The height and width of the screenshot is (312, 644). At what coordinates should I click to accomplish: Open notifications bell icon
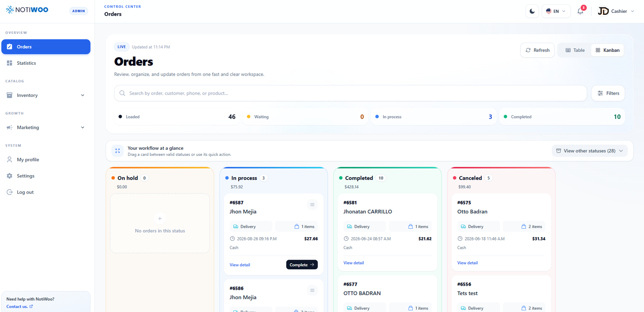coord(580,11)
